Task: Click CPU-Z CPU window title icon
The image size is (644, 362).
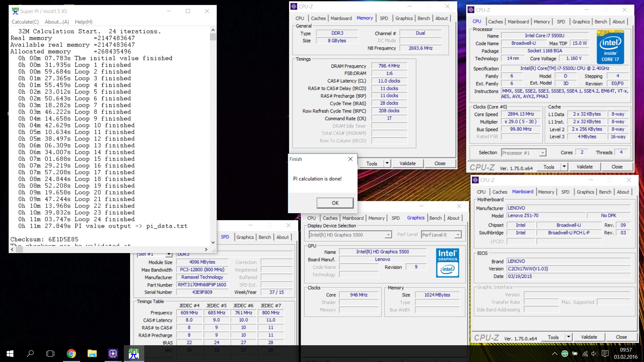Action: (471, 10)
